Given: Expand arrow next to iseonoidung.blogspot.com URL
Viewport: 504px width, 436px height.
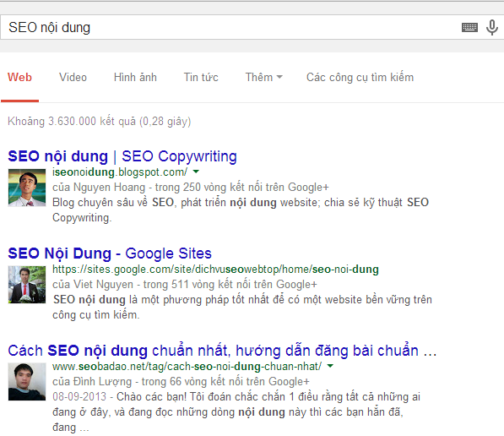Looking at the screenshot, I should click(x=196, y=172).
